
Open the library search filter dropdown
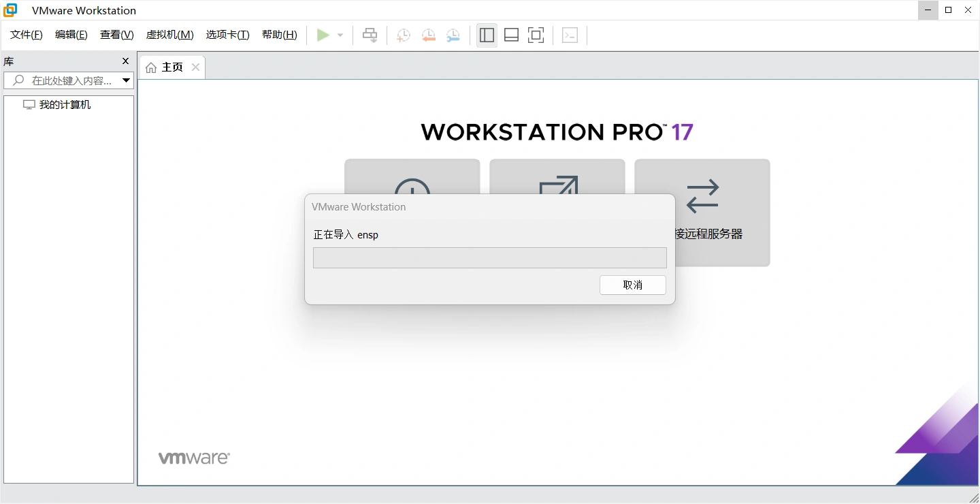(127, 80)
